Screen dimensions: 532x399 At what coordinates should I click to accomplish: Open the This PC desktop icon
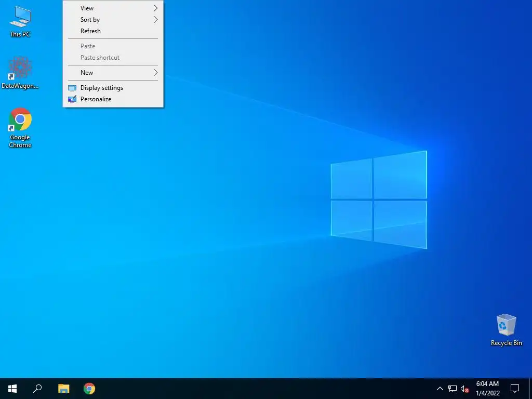coord(20,21)
